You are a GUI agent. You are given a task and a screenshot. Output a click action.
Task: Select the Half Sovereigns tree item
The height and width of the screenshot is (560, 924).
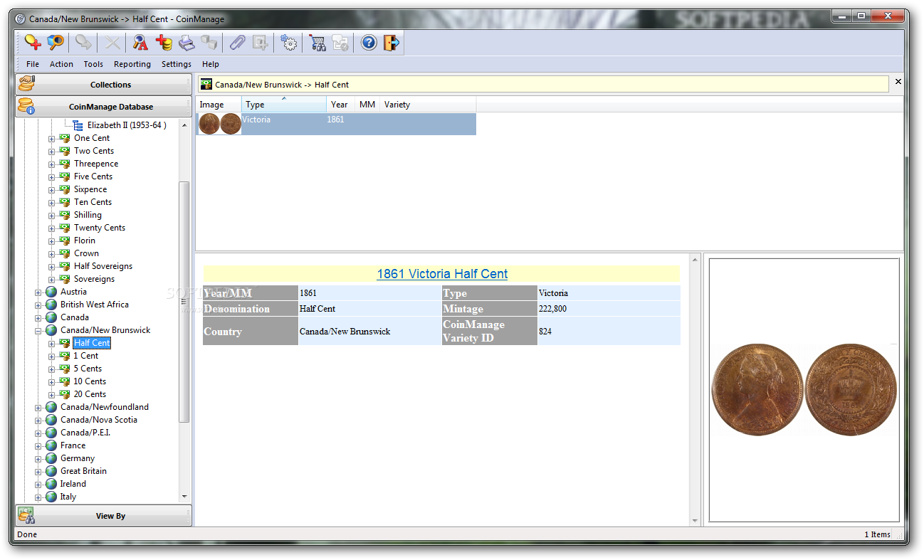[x=103, y=266]
